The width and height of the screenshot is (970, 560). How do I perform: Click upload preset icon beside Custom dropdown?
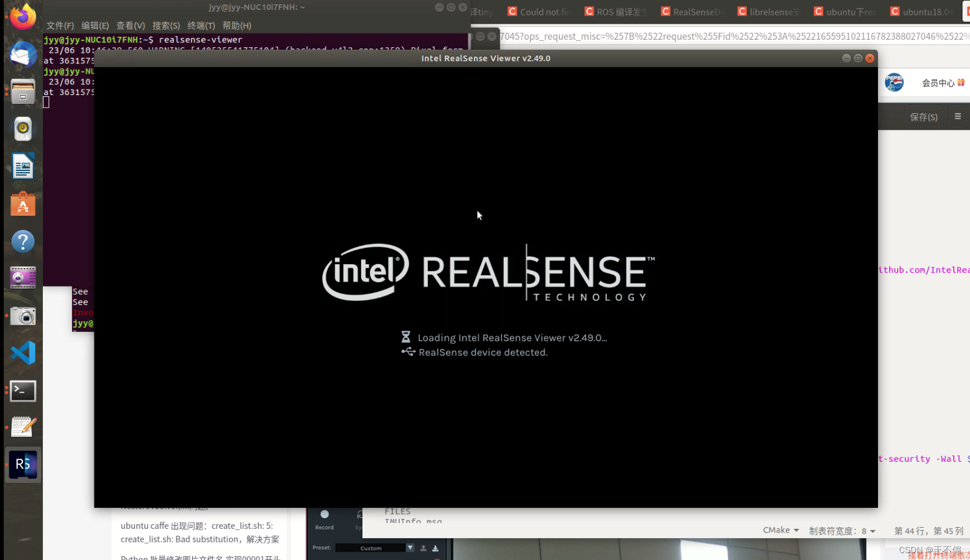click(423, 548)
